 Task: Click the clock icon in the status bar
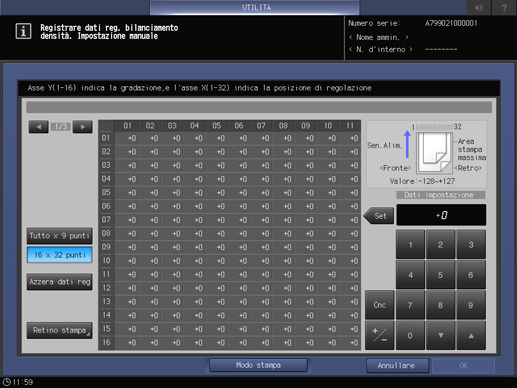[x=6, y=382]
